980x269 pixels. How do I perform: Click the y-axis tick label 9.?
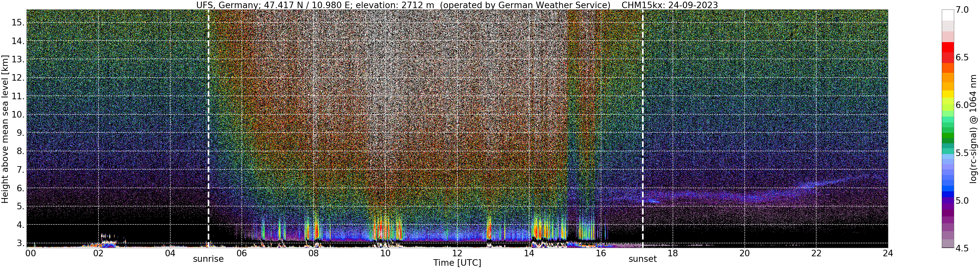[20, 133]
